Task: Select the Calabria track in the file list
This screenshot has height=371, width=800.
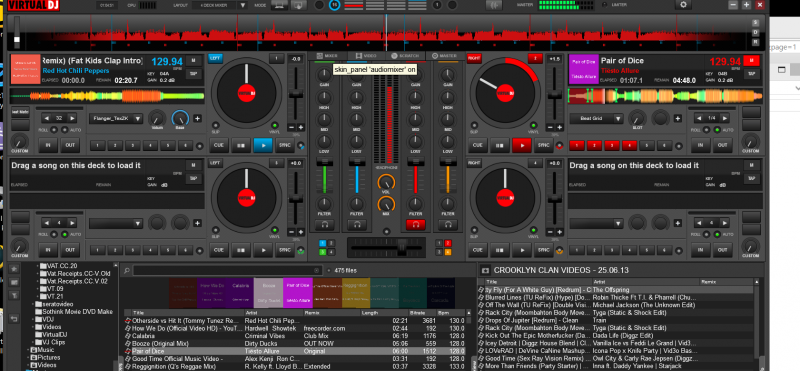Action: 295,336
